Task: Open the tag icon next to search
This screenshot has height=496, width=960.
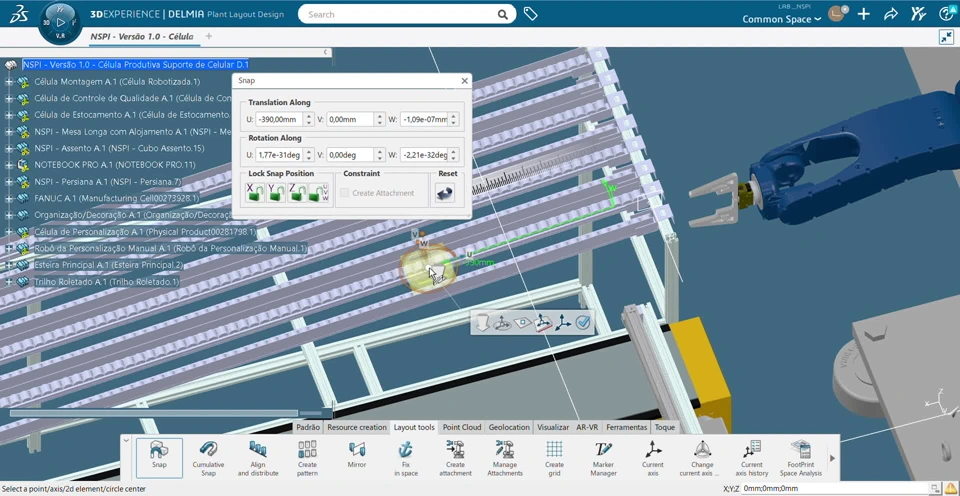Action: tap(530, 14)
